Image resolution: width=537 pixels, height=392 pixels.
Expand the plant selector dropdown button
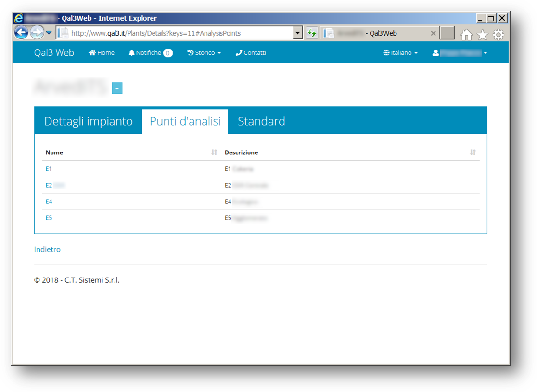[117, 88]
